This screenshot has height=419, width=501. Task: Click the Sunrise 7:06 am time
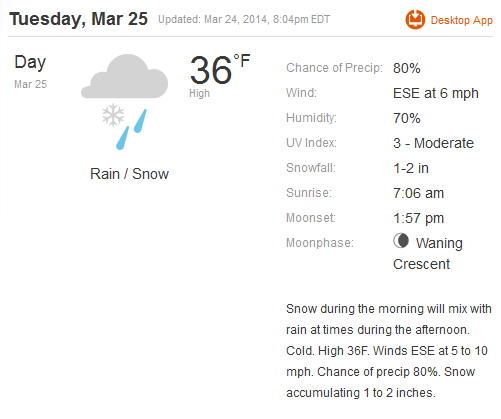pyautogui.click(x=418, y=193)
